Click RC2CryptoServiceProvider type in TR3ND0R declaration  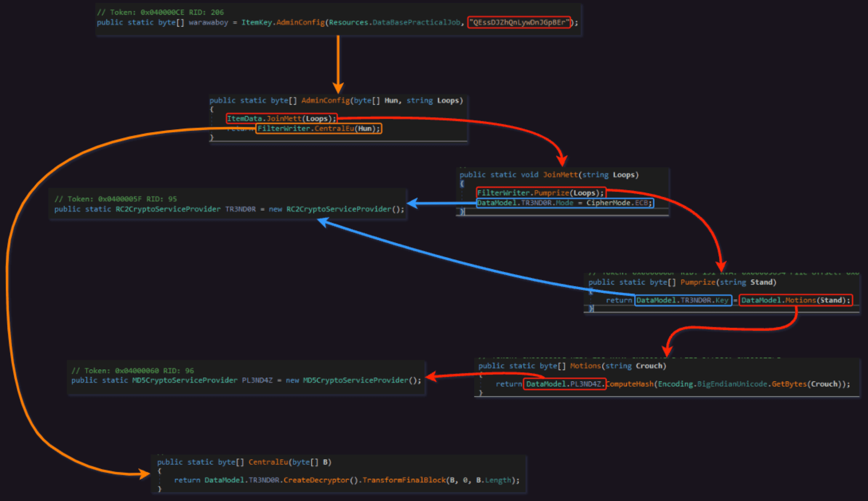168,209
